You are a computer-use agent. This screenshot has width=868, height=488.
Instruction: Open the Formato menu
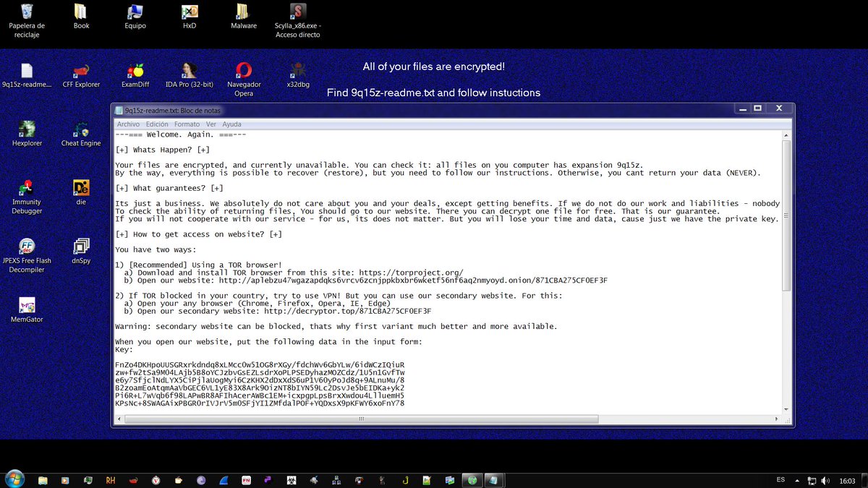187,124
